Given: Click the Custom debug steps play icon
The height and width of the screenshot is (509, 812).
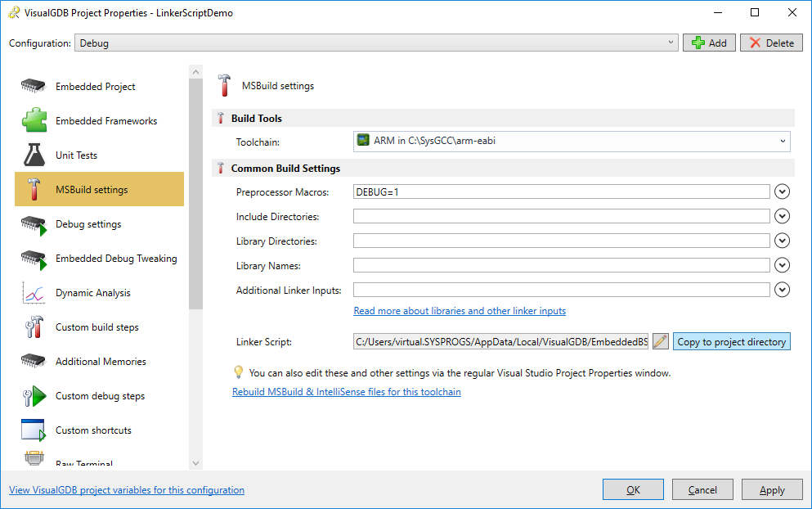Looking at the screenshot, I should [x=34, y=396].
